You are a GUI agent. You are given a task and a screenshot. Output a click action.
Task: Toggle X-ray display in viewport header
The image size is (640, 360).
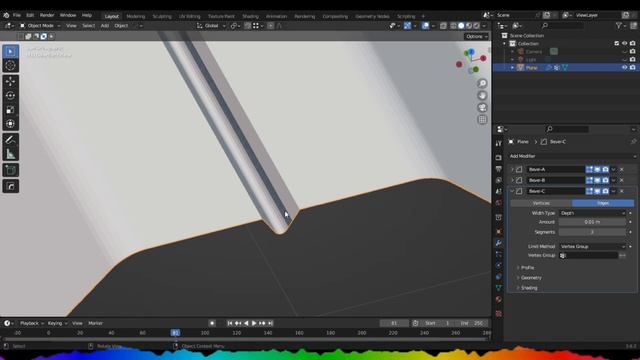click(443, 26)
